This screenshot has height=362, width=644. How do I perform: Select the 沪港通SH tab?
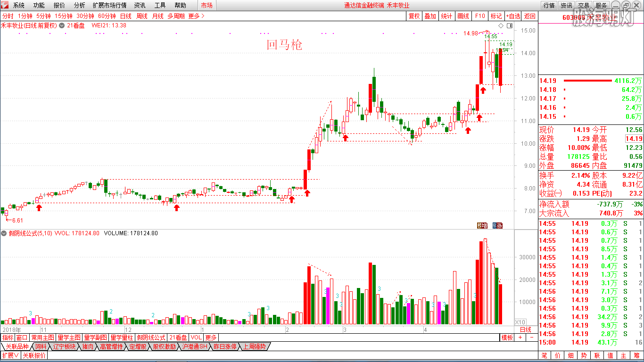[x=195, y=346]
